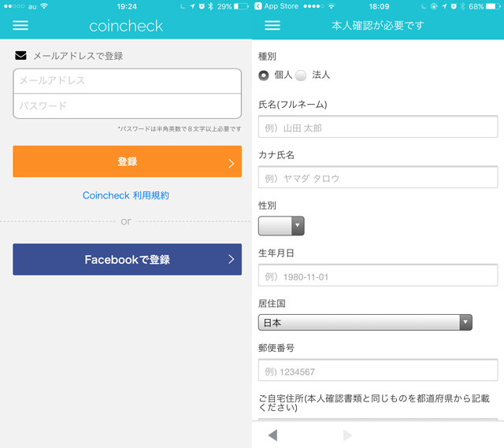Focus the 氏名 full name field
The image size is (504, 448).
coord(378,127)
